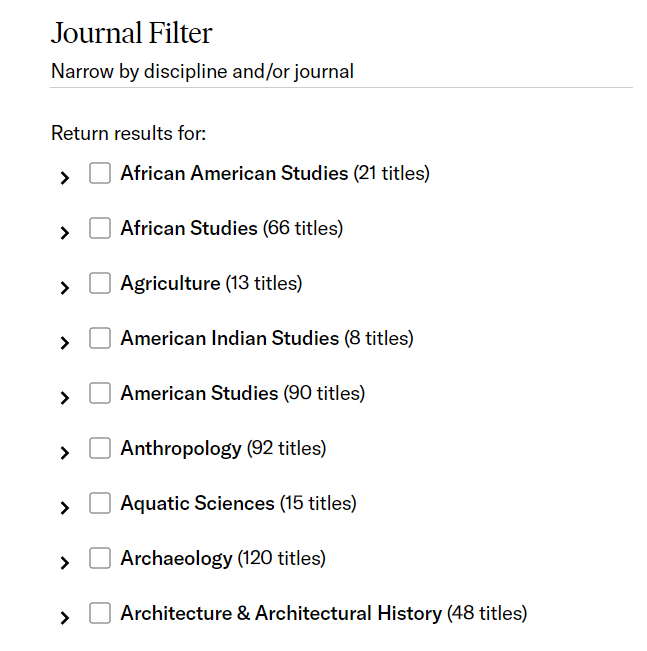
Task: Tick the Anthropology checkbox
Action: pos(100,448)
